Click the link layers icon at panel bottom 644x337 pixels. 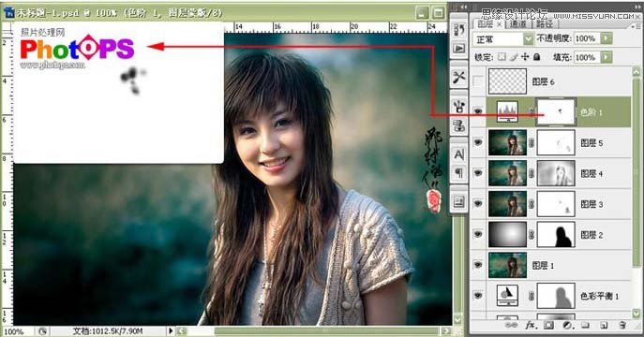(511, 325)
